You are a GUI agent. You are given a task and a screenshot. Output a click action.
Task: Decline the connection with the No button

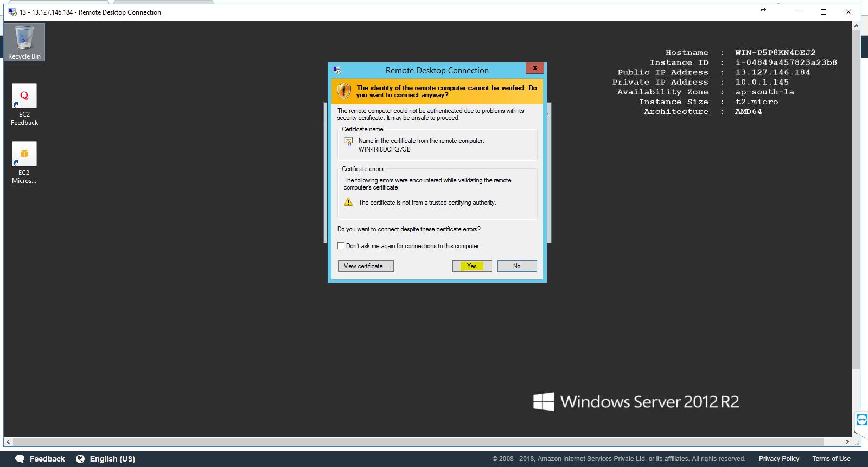click(517, 266)
